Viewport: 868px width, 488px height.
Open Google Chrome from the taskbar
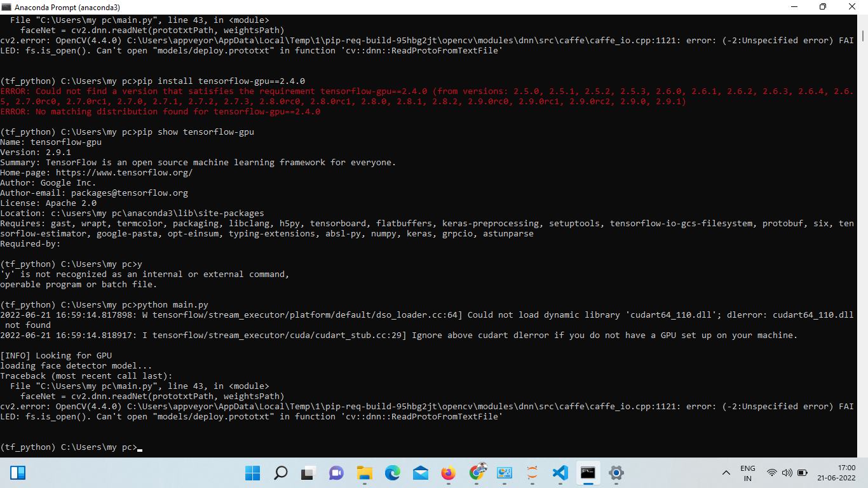tap(477, 473)
